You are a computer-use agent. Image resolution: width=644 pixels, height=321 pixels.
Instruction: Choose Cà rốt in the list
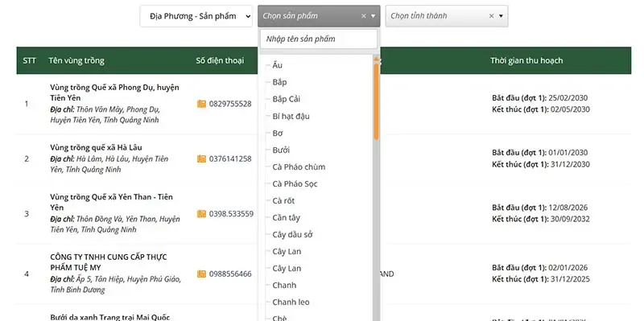click(x=283, y=201)
